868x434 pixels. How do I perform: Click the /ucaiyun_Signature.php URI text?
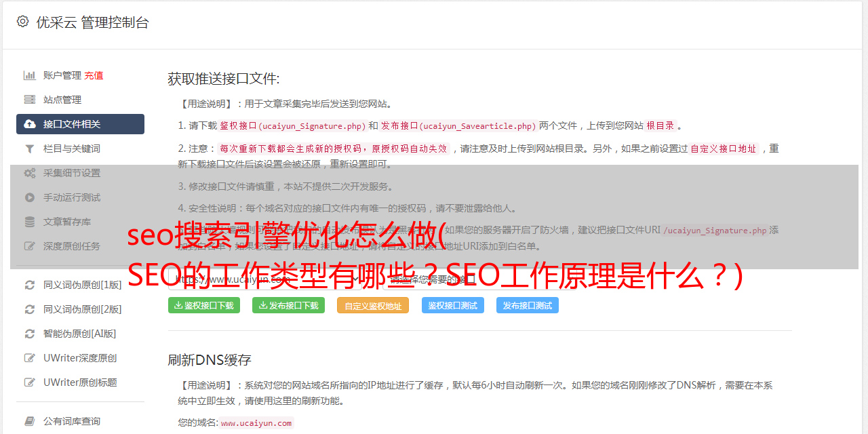715,230
